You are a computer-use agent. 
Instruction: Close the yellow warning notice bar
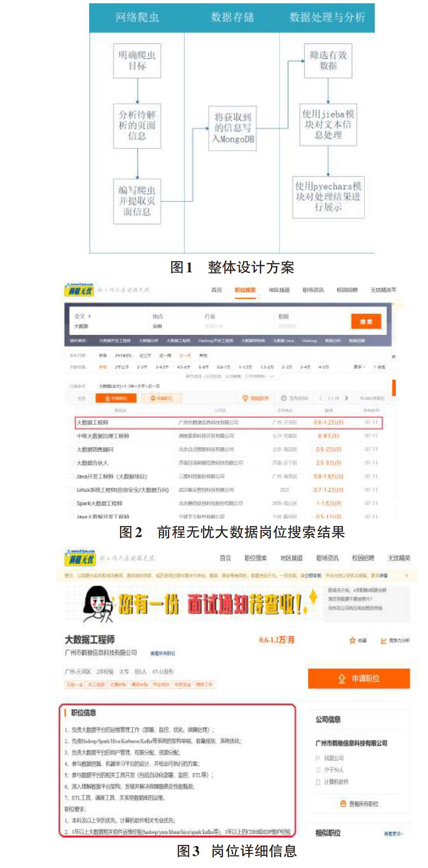tap(407, 575)
